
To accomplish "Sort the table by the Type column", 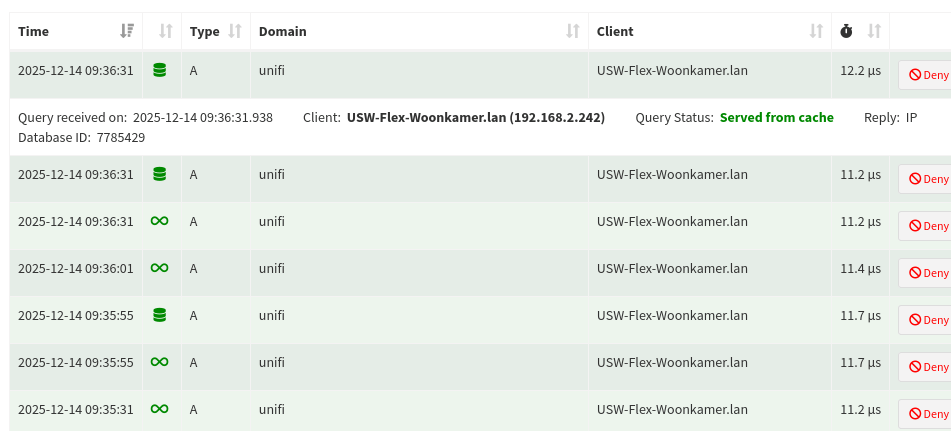I will [235, 31].
